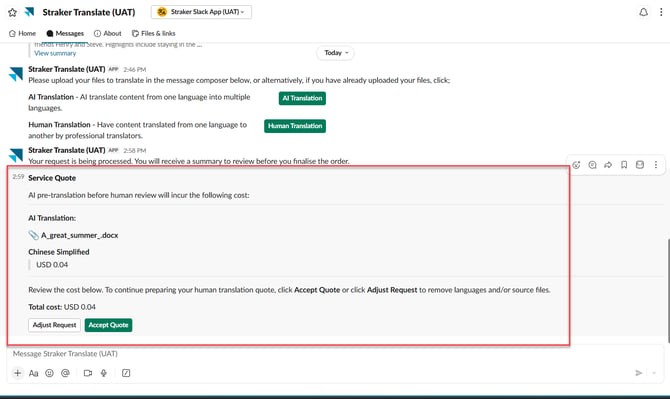This screenshot has height=399, width=670.
Task: Click the first Straker Translate (UAT) sender name
Action: coord(67,69)
